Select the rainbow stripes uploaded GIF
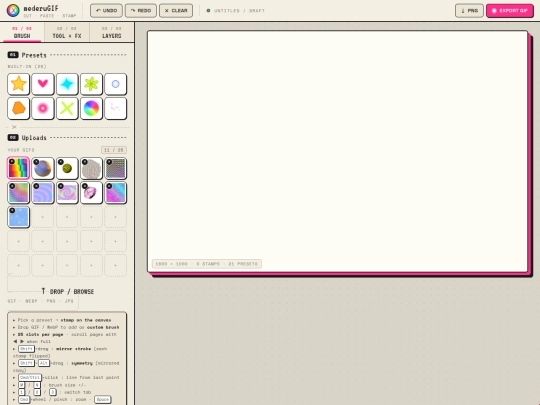Screen dimensions: 540x405 18,168
